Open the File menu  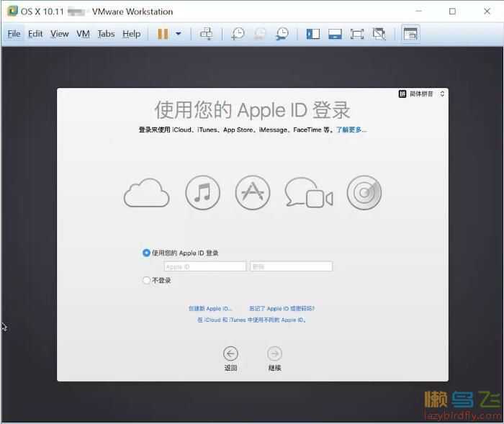(14, 34)
